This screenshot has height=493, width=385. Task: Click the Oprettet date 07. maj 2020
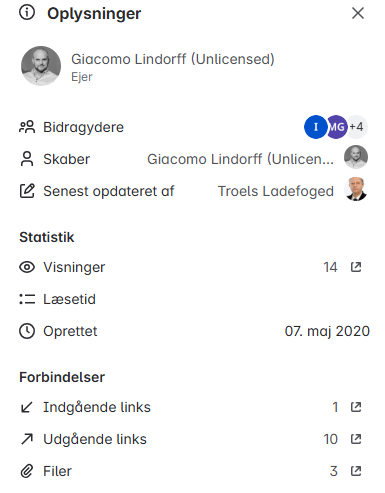click(327, 331)
